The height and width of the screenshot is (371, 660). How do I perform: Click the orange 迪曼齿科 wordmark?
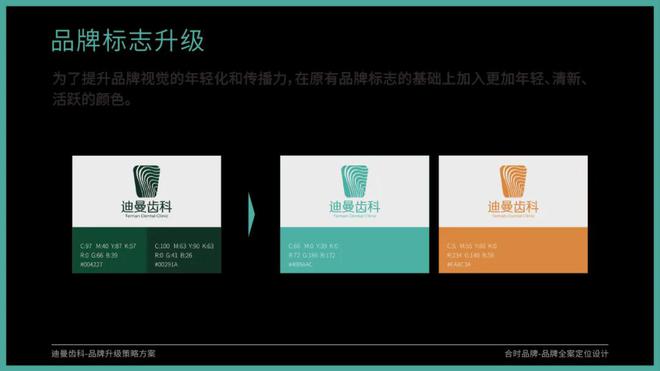point(513,207)
